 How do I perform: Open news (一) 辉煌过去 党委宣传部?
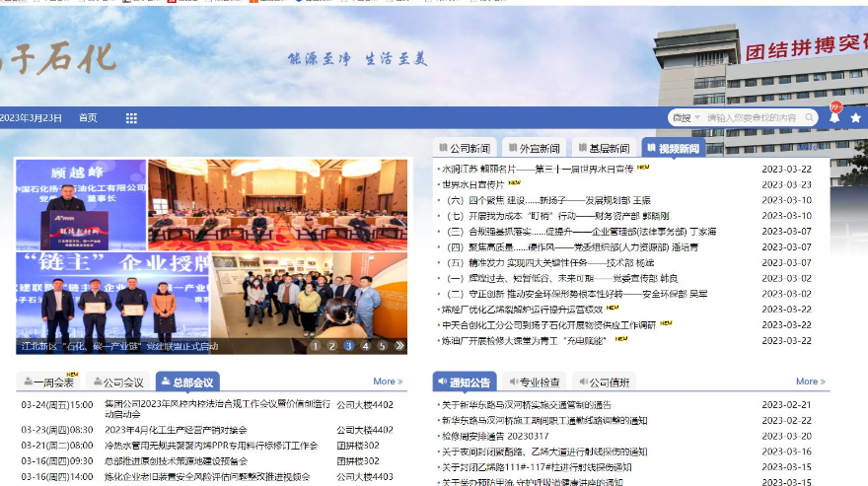562,278
